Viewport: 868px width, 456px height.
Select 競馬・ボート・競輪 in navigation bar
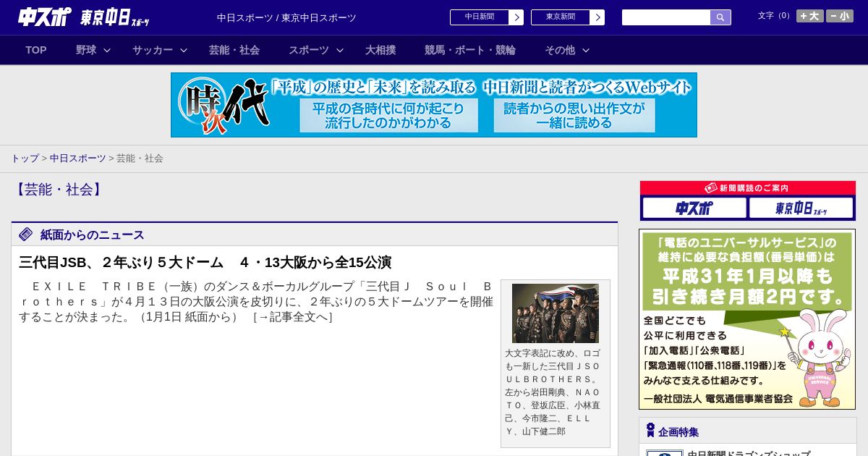pyautogui.click(x=470, y=50)
